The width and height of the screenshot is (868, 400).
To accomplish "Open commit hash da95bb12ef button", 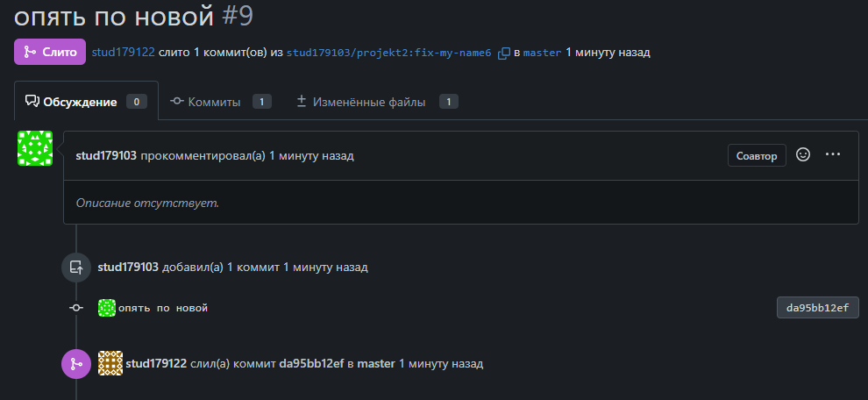I will click(x=817, y=308).
